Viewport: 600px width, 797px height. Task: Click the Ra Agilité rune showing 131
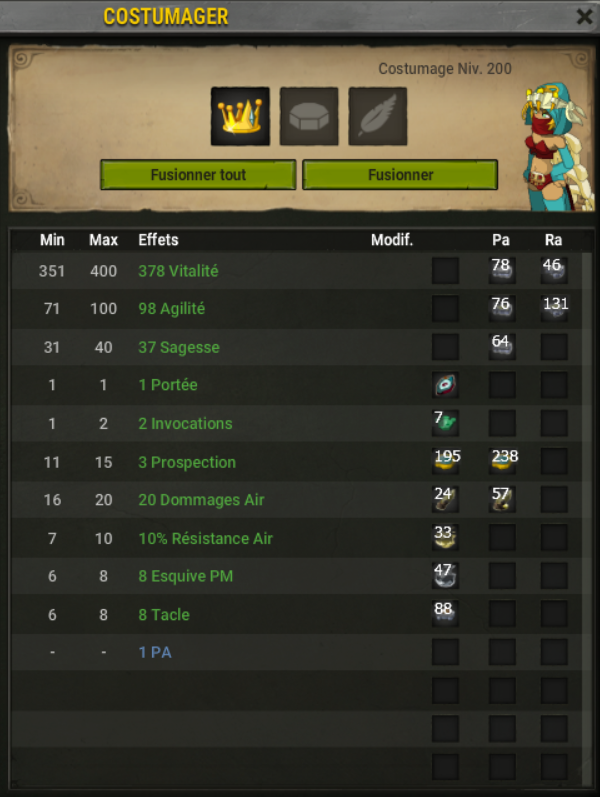pos(554,309)
